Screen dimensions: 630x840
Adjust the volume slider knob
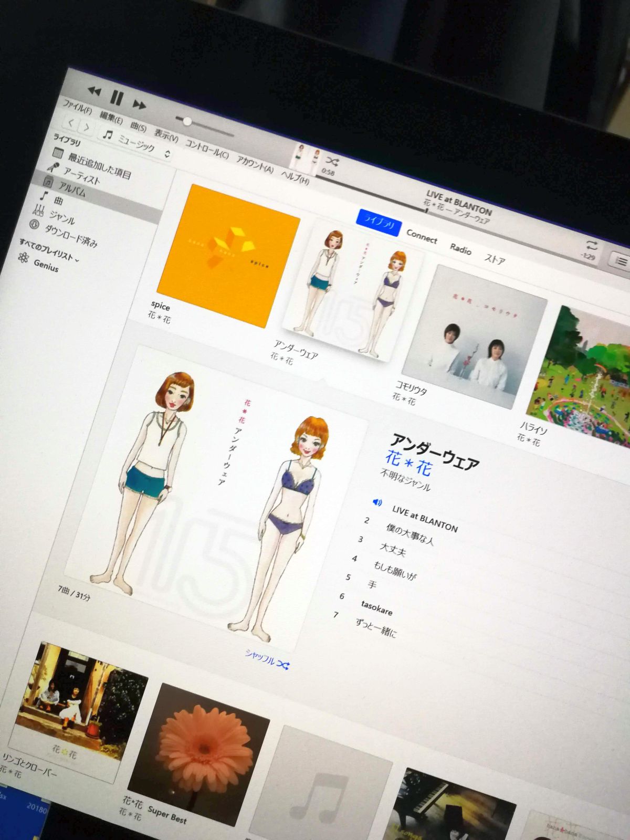point(187,121)
